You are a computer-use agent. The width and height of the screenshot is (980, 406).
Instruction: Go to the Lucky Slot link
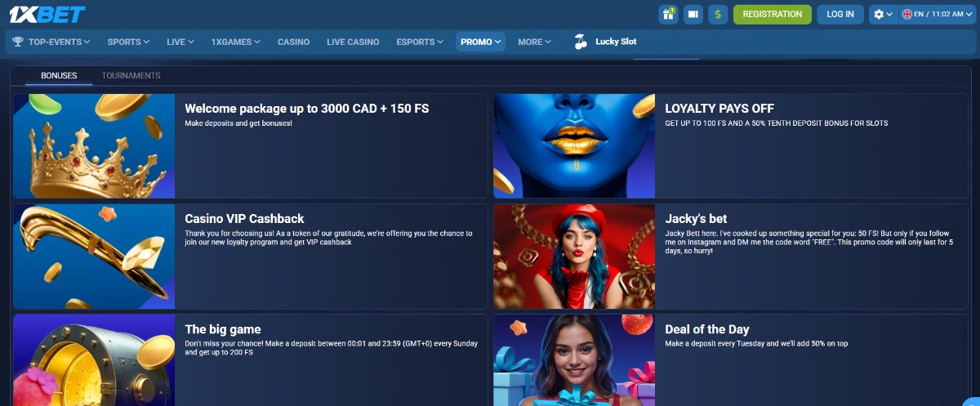(616, 42)
